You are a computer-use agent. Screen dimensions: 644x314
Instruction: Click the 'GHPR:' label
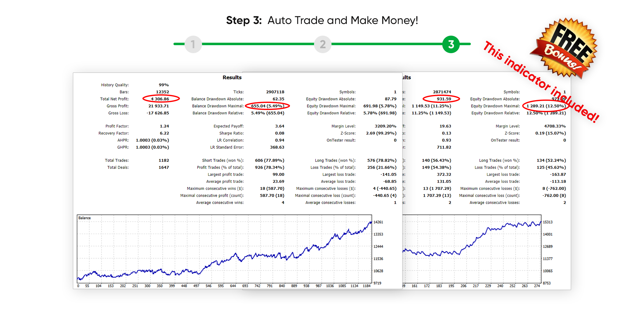pos(123,147)
